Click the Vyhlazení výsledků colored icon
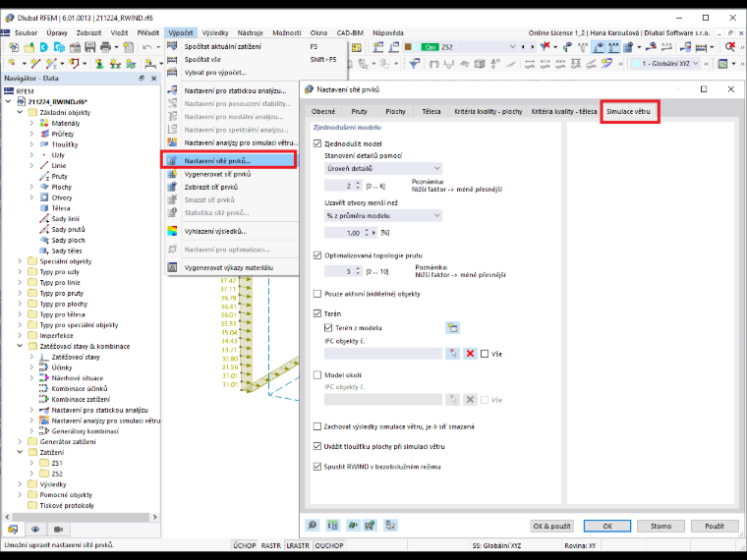The height and width of the screenshot is (560, 747). pyautogui.click(x=172, y=232)
